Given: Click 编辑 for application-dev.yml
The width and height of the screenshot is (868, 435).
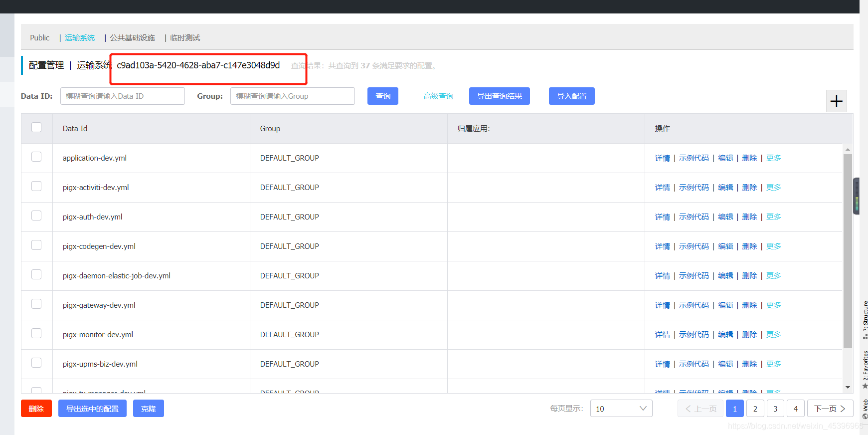Looking at the screenshot, I should coord(725,158).
